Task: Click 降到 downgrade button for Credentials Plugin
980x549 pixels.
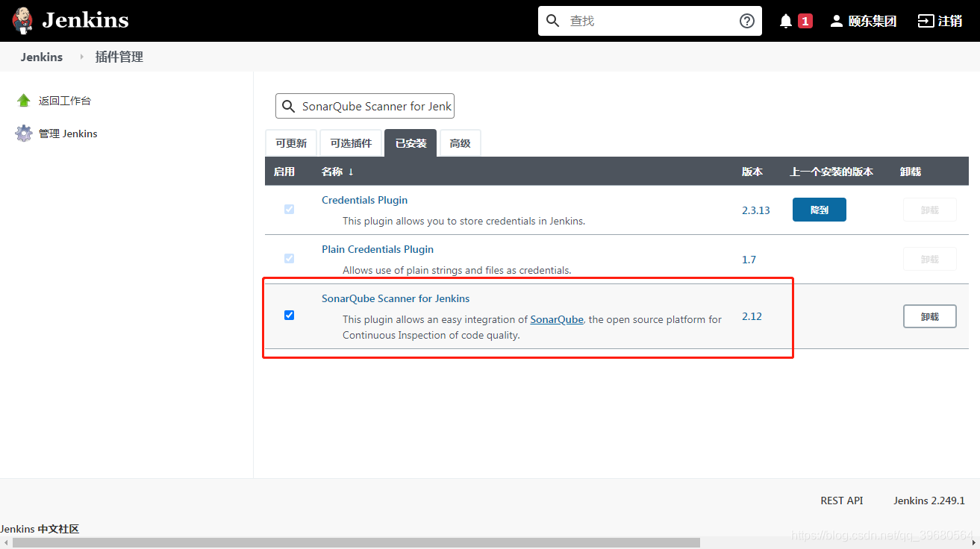Action: coord(820,210)
